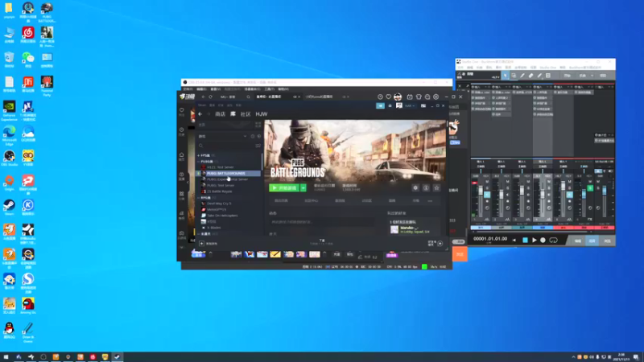The image size is (644, 362).
Task: Solo the third mixer channel
Action: point(528,188)
